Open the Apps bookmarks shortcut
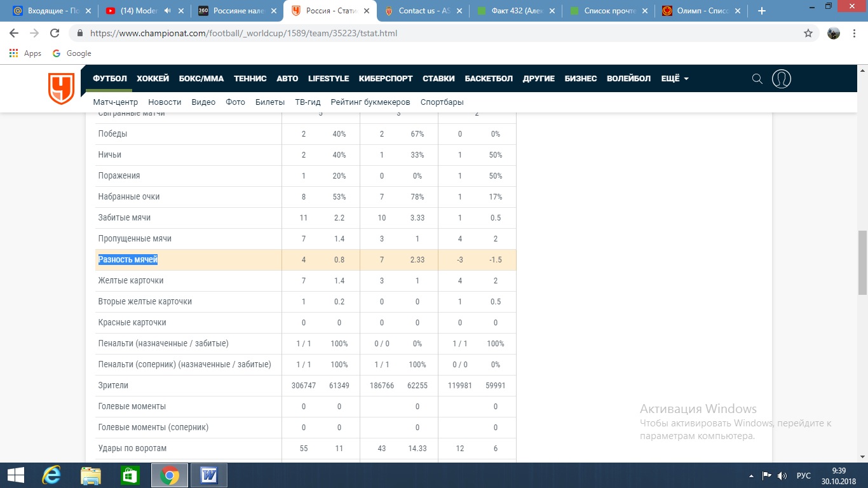Viewport: 868px width, 488px height. click(25, 53)
